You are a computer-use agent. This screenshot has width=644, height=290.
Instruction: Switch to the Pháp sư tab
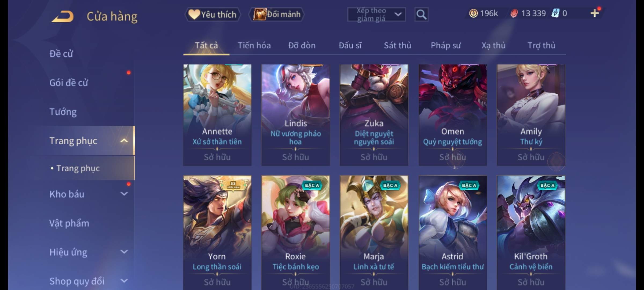[446, 45]
